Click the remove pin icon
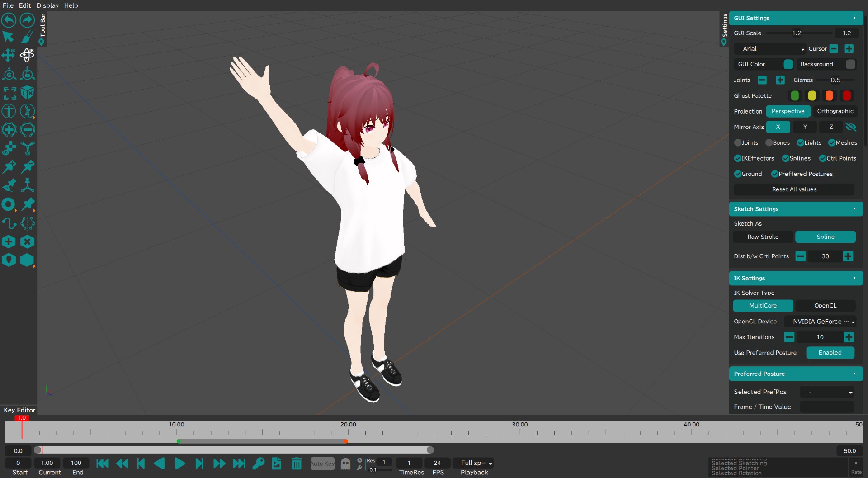This screenshot has width=868, height=478. (x=27, y=167)
